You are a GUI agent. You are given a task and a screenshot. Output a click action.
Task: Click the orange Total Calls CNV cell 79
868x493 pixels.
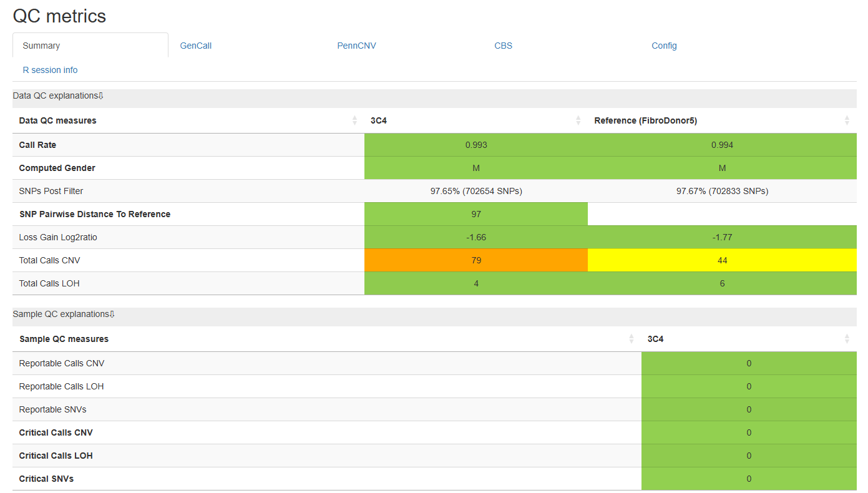coord(476,260)
